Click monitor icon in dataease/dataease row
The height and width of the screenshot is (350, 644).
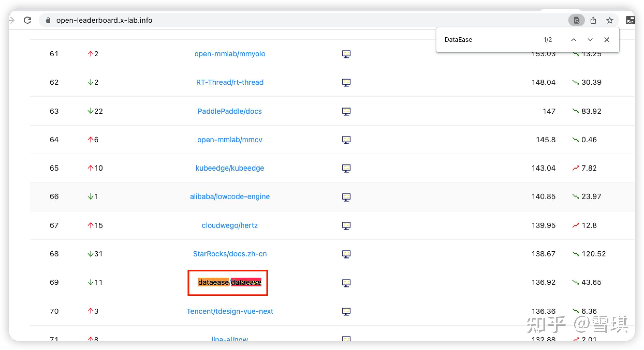[346, 283]
